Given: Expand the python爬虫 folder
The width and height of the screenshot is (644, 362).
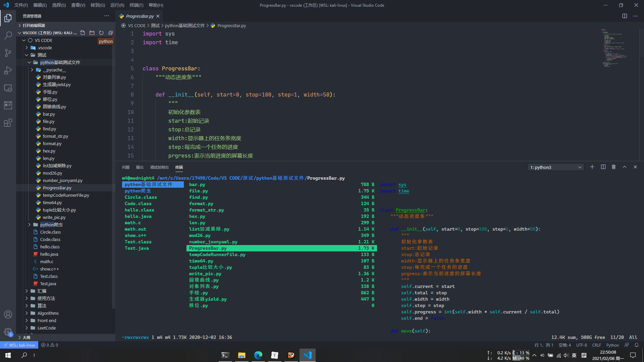Looking at the screenshot, I should [51, 225].
